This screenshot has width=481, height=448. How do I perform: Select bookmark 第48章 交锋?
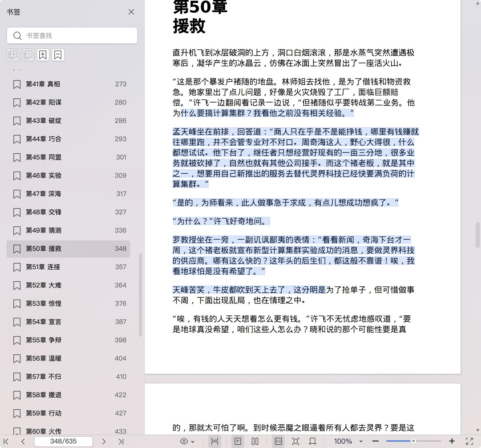click(68, 212)
